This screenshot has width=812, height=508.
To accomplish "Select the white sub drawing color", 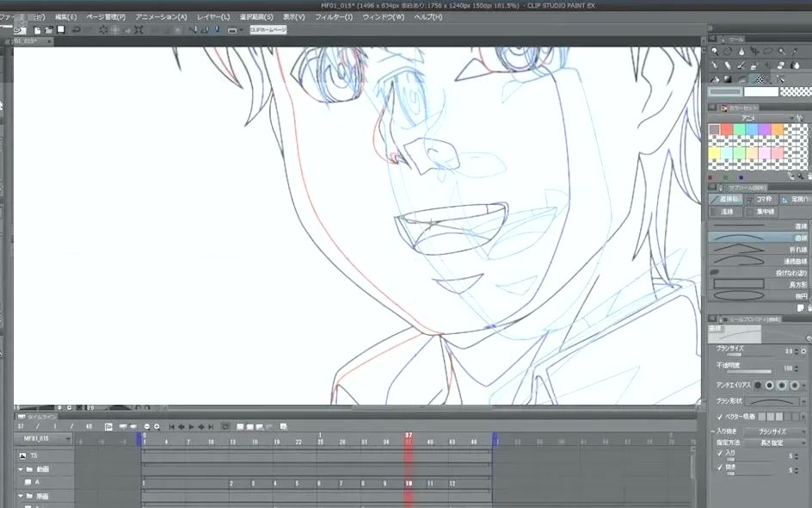I will (x=761, y=92).
